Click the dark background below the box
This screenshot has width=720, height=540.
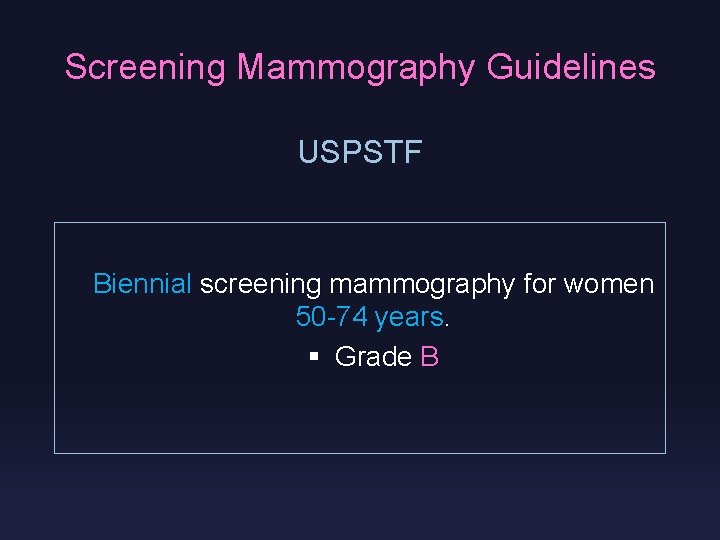click(x=360, y=495)
